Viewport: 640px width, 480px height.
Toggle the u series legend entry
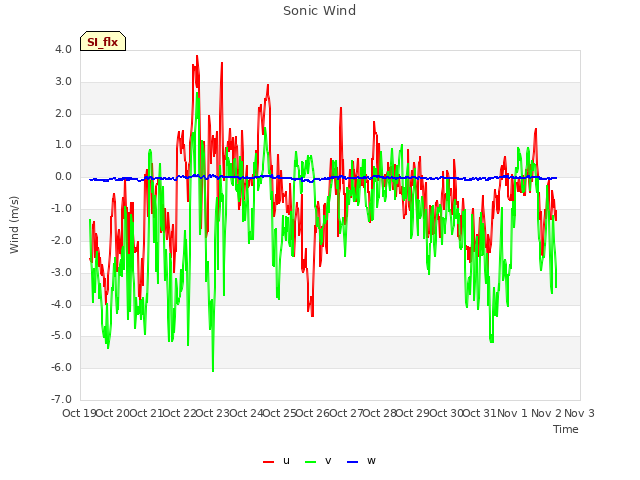(x=277, y=461)
